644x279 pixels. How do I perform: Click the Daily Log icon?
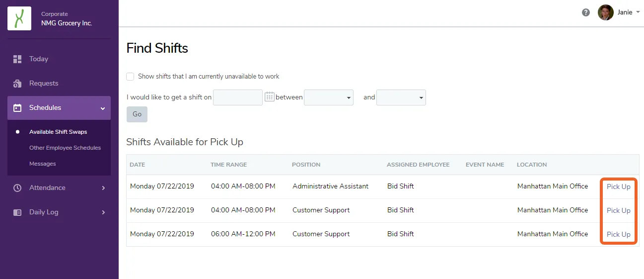coord(17,212)
